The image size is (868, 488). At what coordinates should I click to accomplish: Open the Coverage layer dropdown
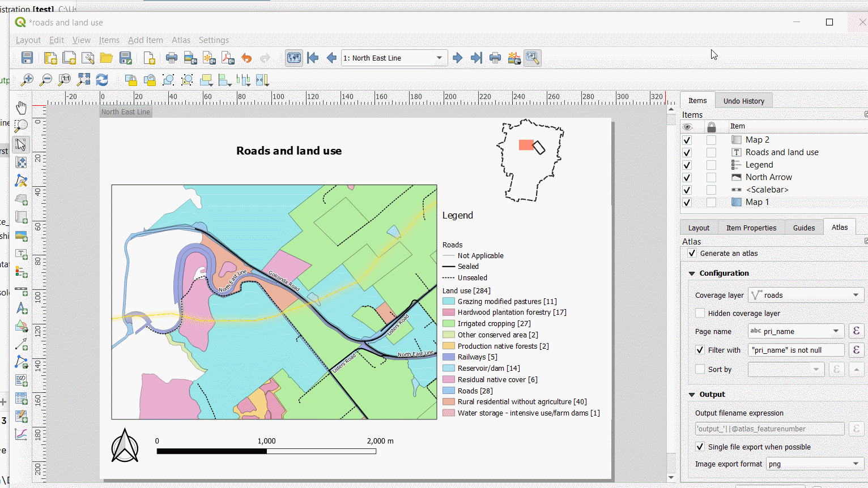(x=806, y=295)
